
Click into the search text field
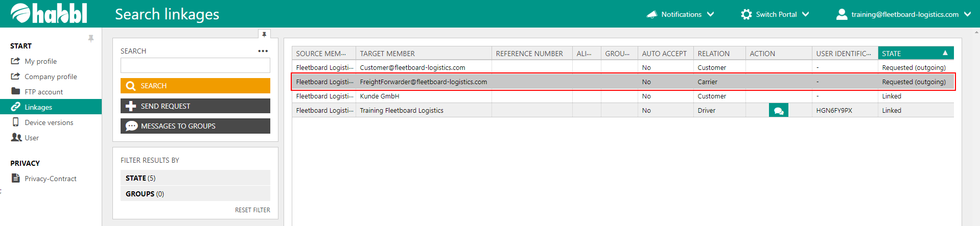click(195, 66)
